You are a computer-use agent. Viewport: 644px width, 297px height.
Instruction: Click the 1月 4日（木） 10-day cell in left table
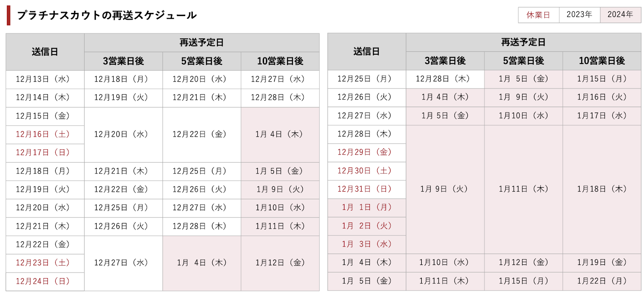[280, 134]
